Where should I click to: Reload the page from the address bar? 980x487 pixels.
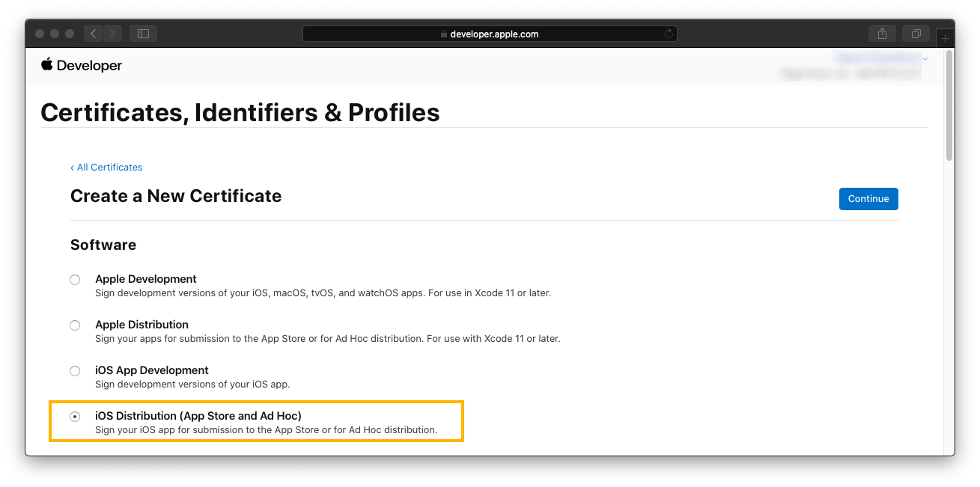click(x=669, y=34)
